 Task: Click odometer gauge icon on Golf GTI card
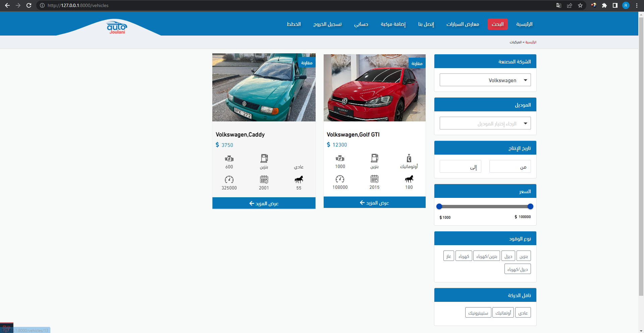[x=340, y=179]
